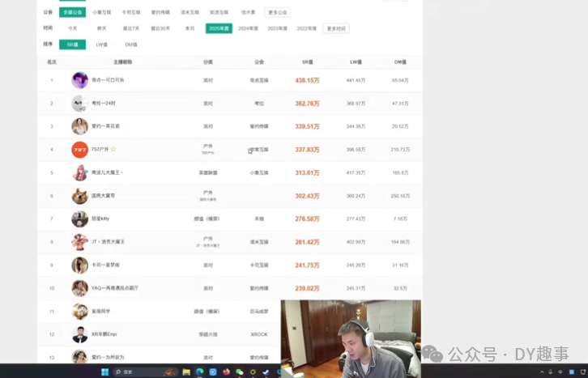Screen dimensions: 588x378
Task: Click the LW值 column header
Action: [356, 62]
